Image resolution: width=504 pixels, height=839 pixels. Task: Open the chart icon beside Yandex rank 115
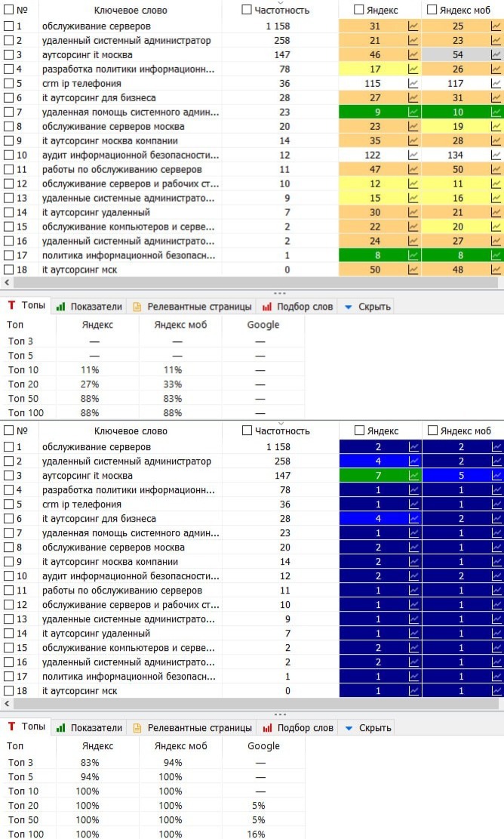(413, 84)
